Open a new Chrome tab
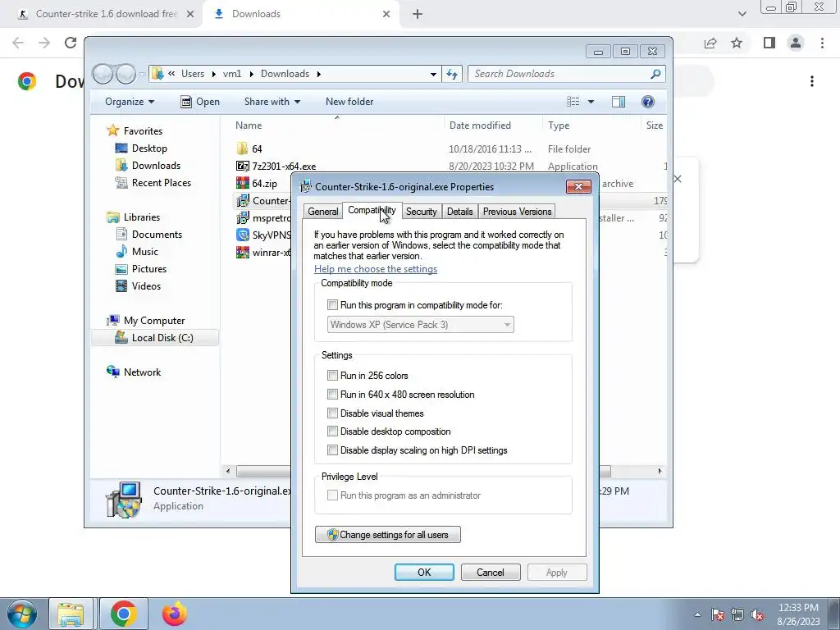This screenshot has width=840, height=630. (418, 14)
